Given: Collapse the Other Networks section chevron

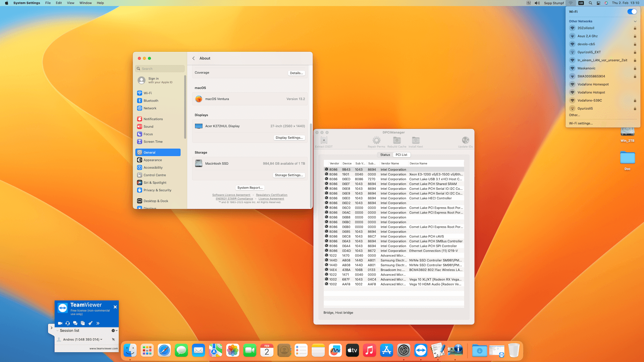Looking at the screenshot, I should 635,21.
